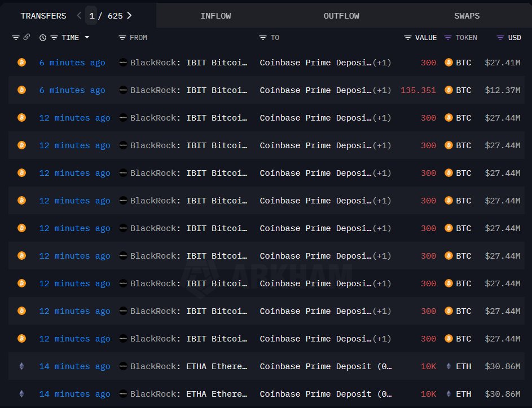The width and height of the screenshot is (532, 408).
Task: Click the link filter icon in the table header
Action: coord(27,37)
